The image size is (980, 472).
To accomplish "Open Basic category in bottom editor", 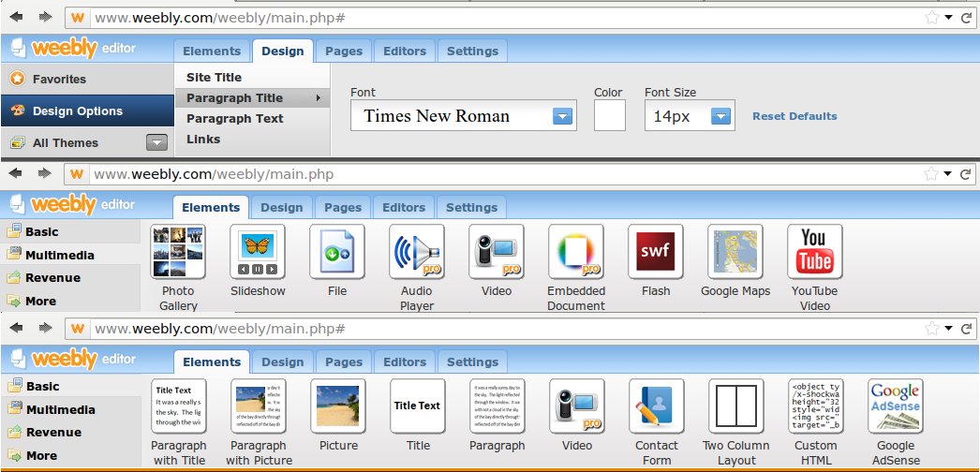I will point(70,387).
